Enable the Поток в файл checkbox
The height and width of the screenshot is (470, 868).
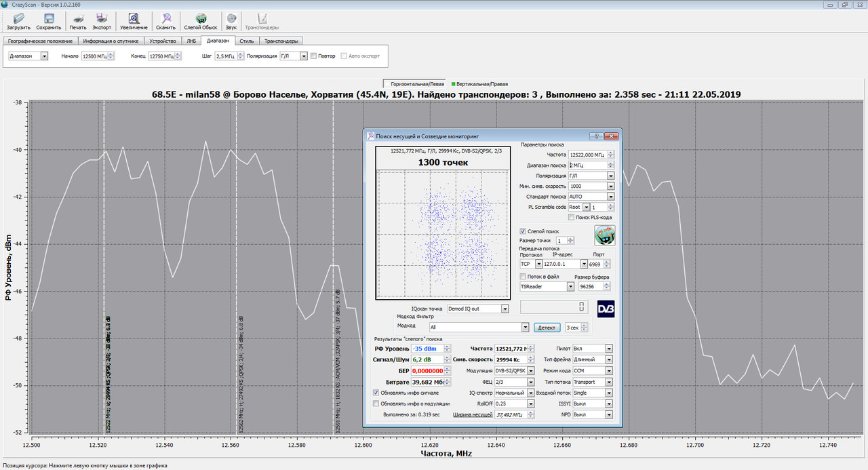(523, 277)
